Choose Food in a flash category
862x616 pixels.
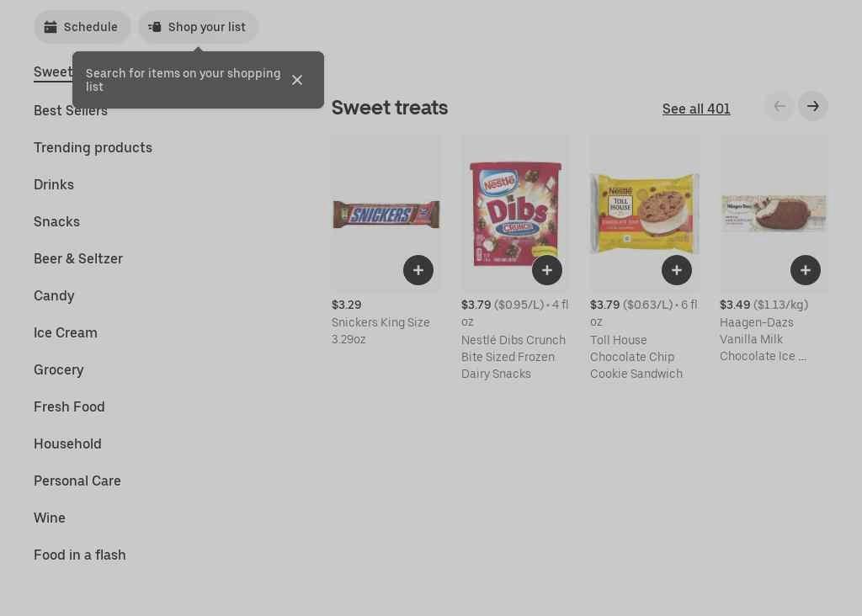point(80,555)
